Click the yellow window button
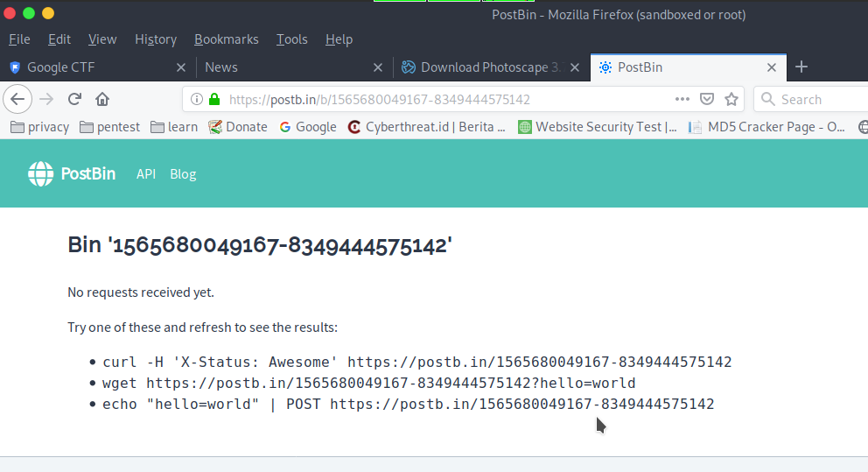Screen dimensions: 868x472 pyautogui.click(x=48, y=13)
